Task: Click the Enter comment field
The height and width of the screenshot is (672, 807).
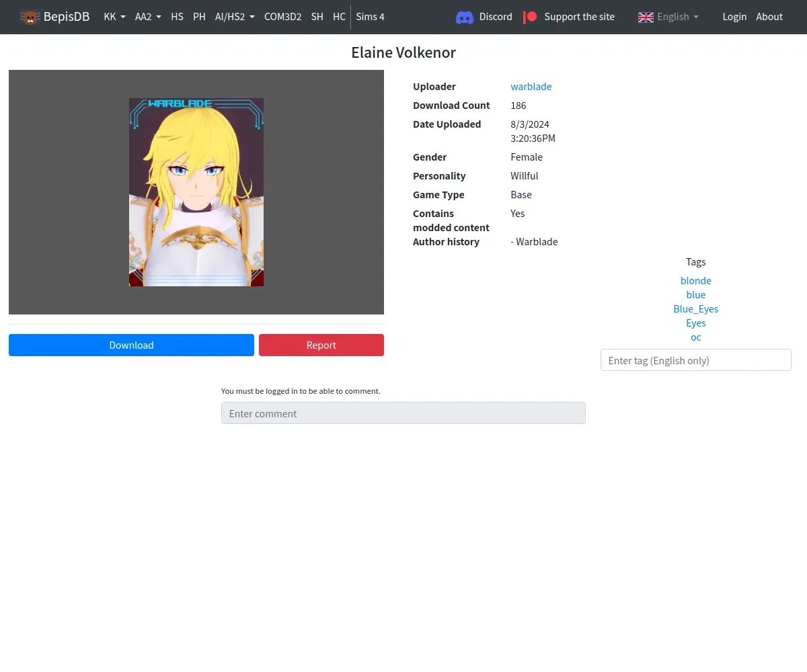Action: (x=403, y=413)
